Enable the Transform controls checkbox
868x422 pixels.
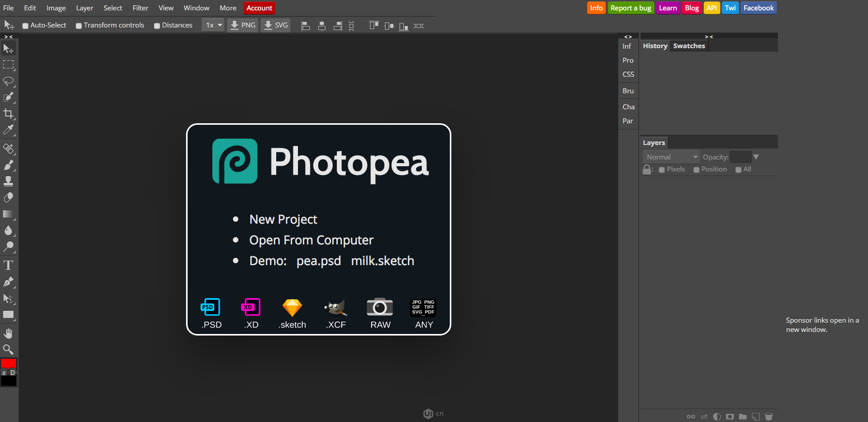[79, 25]
